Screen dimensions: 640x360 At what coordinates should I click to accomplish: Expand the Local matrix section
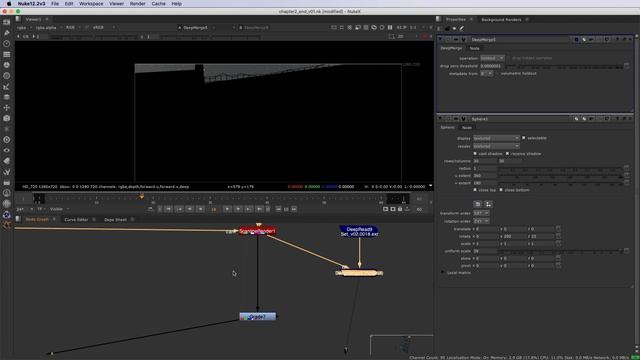click(442, 272)
